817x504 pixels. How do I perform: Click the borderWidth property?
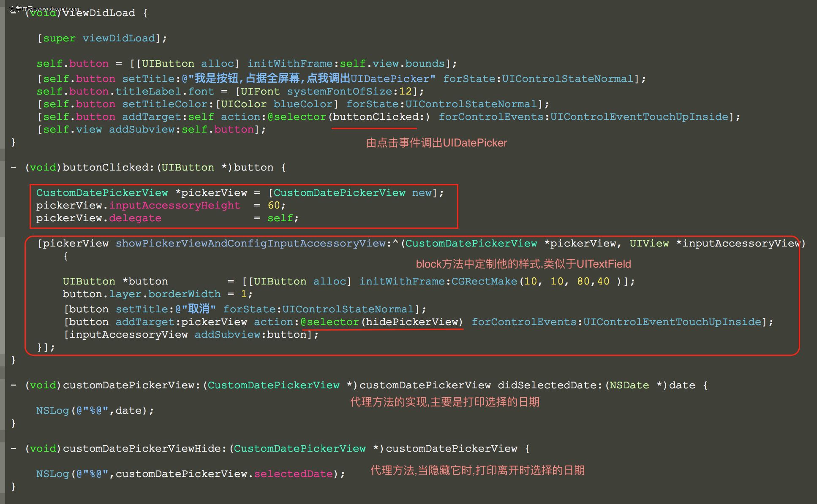184,294
